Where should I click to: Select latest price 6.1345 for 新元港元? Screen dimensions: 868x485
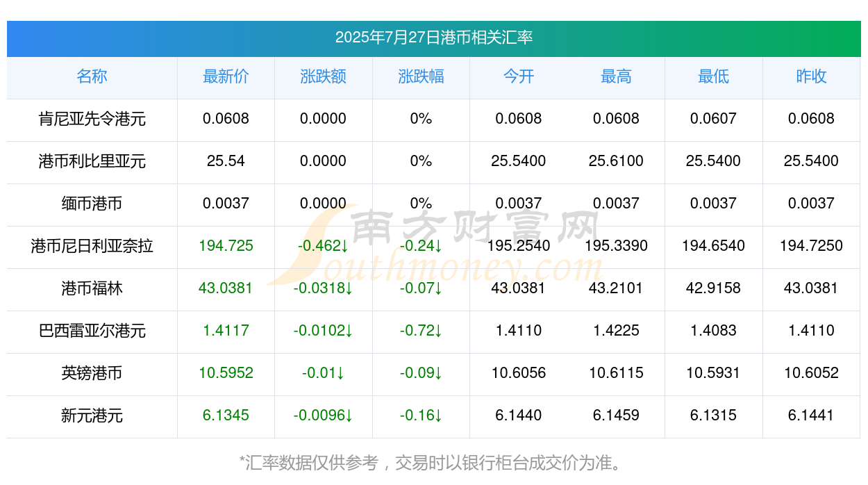click(x=226, y=416)
